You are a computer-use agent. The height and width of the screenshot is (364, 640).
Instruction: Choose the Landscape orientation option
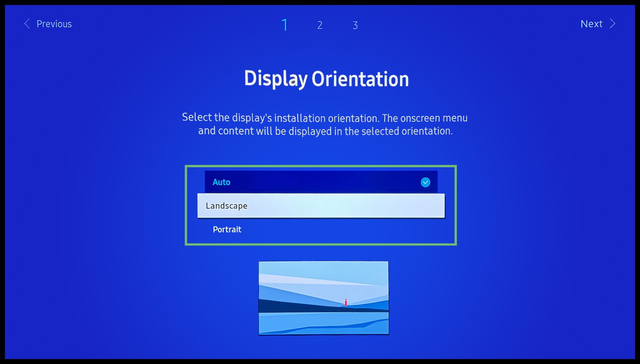click(321, 206)
